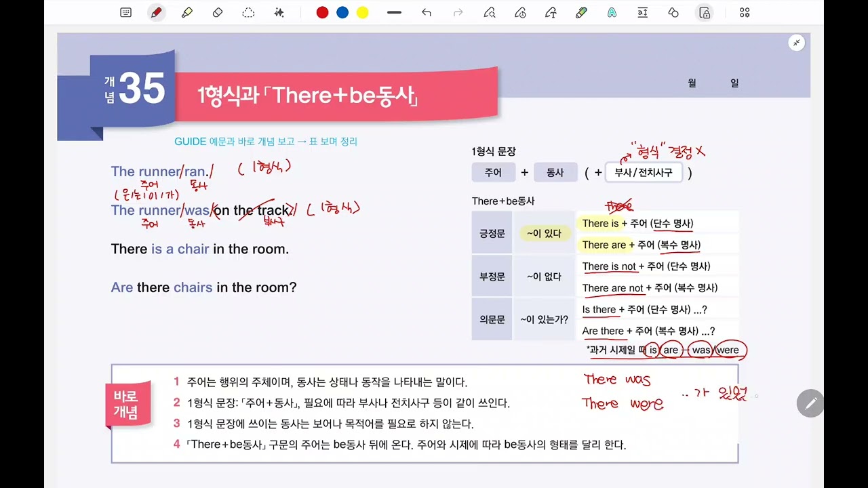Select the timed pen tool
Image resolution: width=868 pixels, height=488 pixels.
(520, 12)
